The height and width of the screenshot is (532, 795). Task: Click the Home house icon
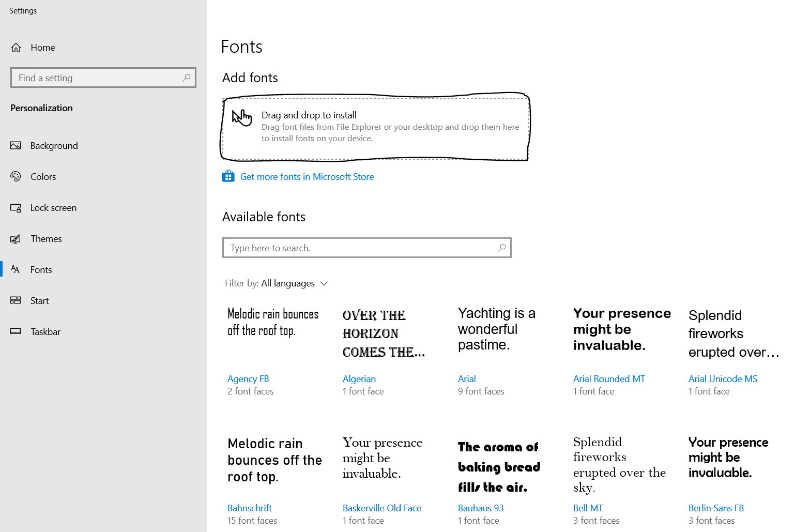tap(16, 47)
